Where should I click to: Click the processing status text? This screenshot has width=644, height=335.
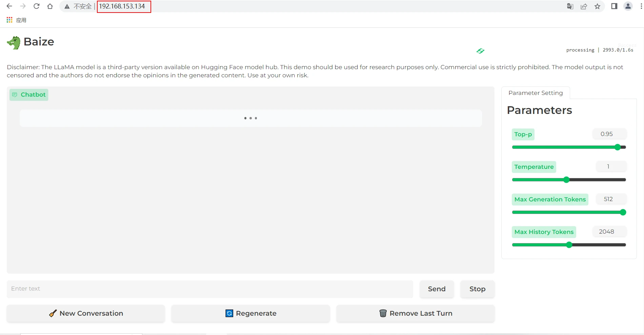(600, 50)
